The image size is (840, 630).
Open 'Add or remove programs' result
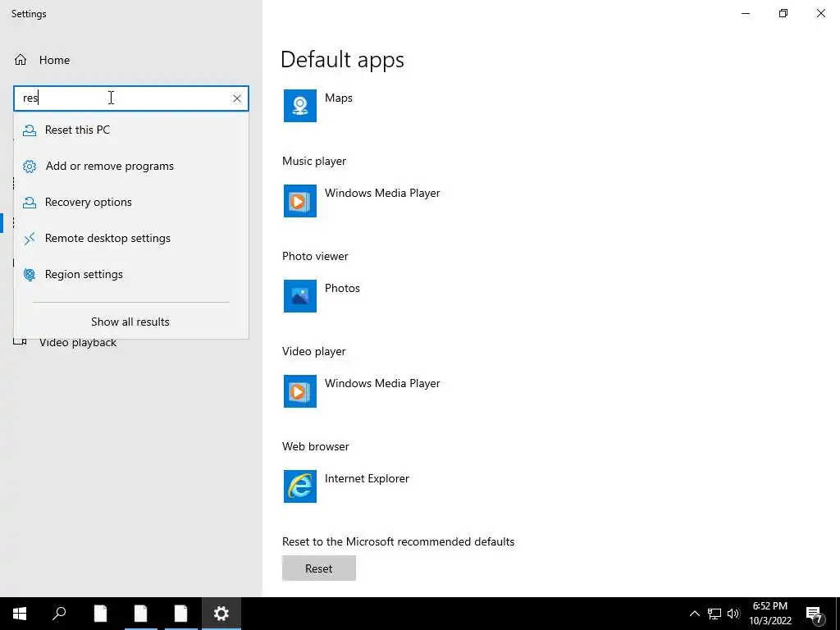[x=131, y=166]
